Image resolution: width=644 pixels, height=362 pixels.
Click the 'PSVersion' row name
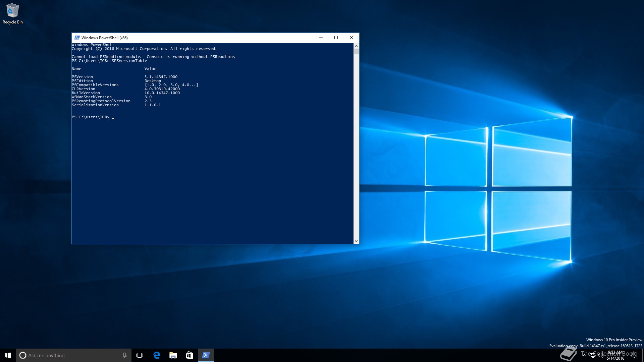tap(82, 77)
